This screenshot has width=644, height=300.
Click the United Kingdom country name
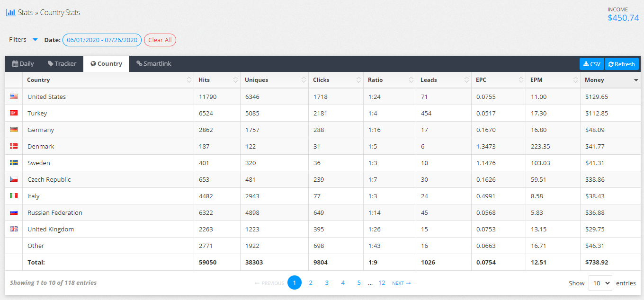coord(51,229)
